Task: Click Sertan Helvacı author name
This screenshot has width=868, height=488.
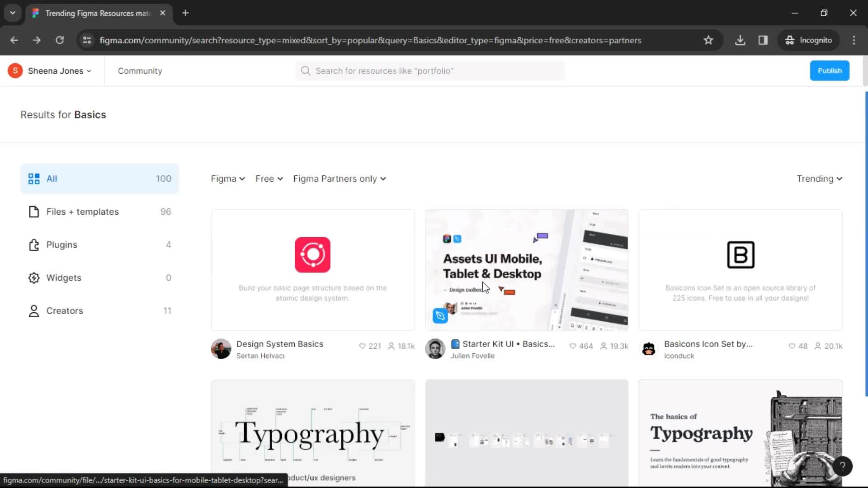Action: 260,356
